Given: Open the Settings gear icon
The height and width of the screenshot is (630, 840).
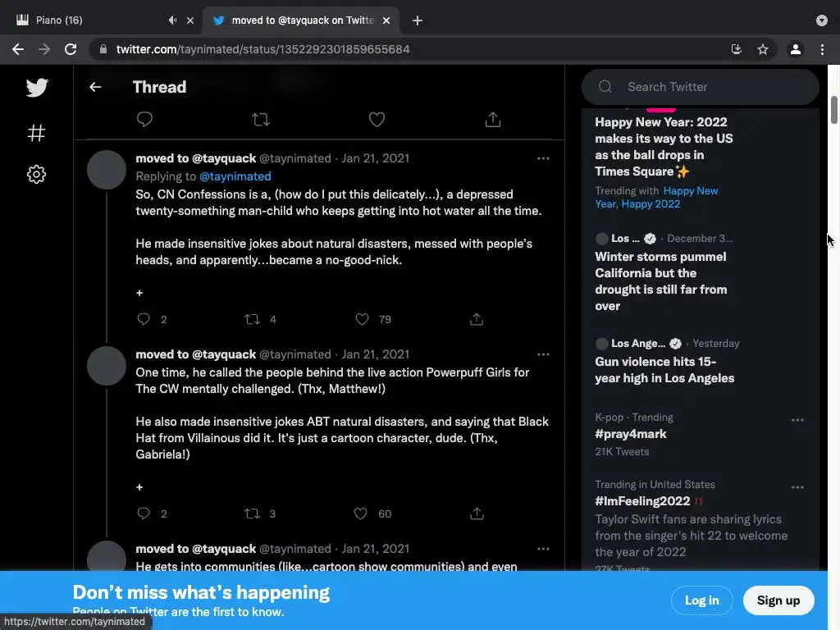Looking at the screenshot, I should (x=37, y=174).
